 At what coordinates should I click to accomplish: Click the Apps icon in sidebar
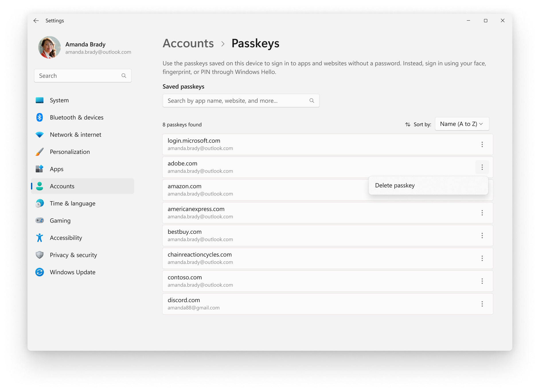(x=40, y=169)
